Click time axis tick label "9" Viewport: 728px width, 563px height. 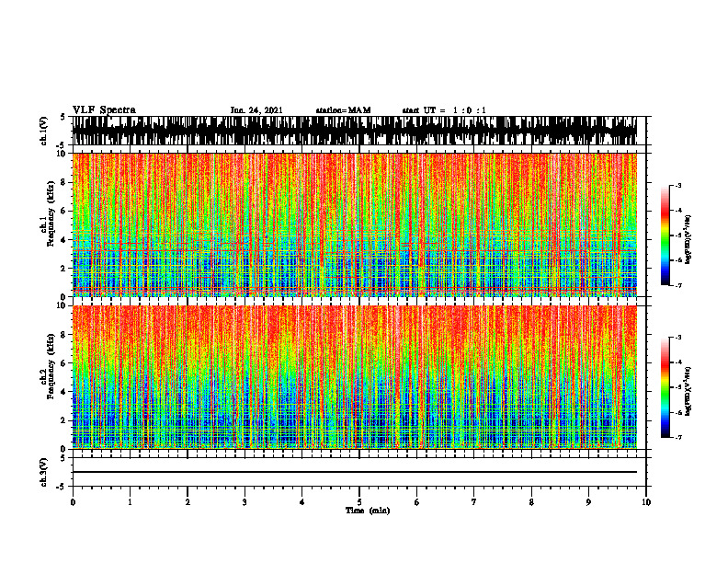coord(588,502)
